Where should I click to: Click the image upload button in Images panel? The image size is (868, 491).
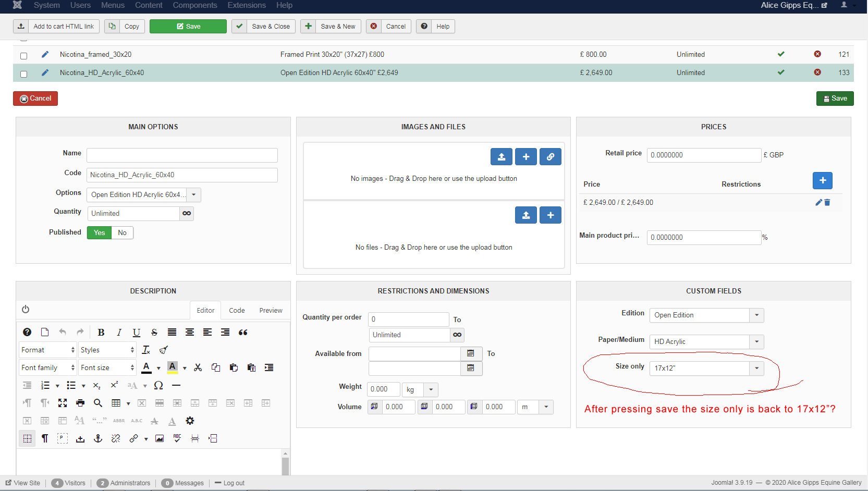[x=502, y=157]
